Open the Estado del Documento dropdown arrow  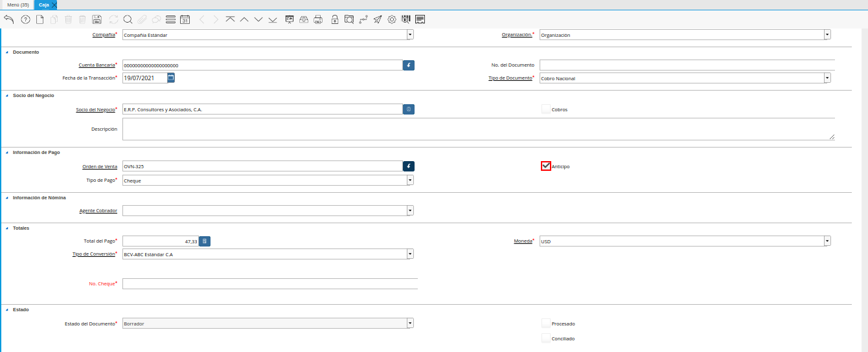point(410,323)
